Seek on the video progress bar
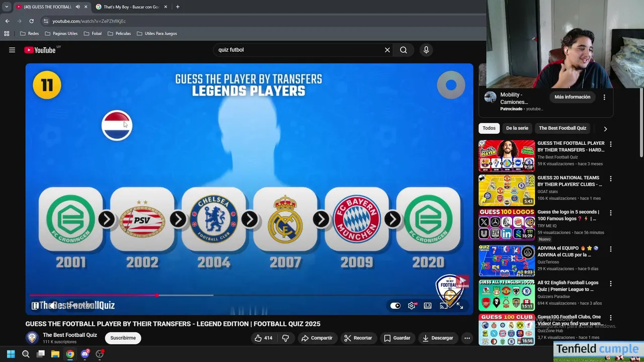This screenshot has height=362, width=644. tap(249, 295)
